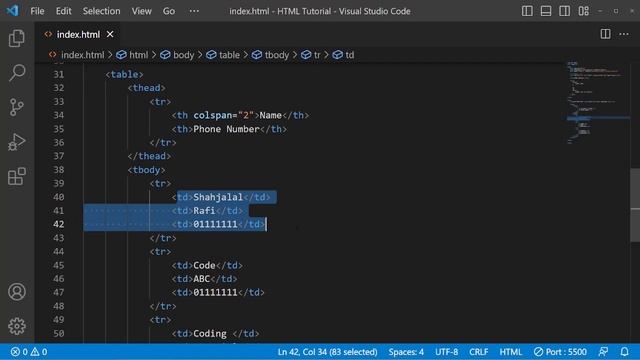Click the text Rafi on line 41
Viewport: 640px width, 360px height.
click(x=204, y=211)
